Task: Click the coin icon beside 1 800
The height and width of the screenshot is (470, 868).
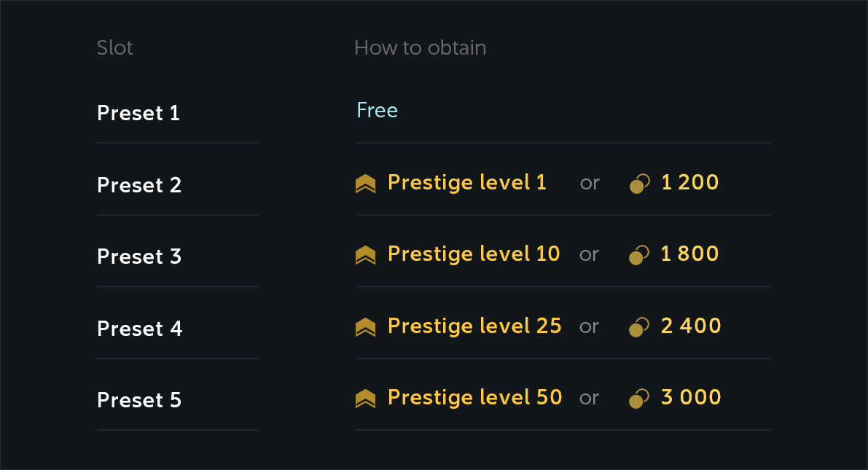Action: pyautogui.click(x=638, y=255)
